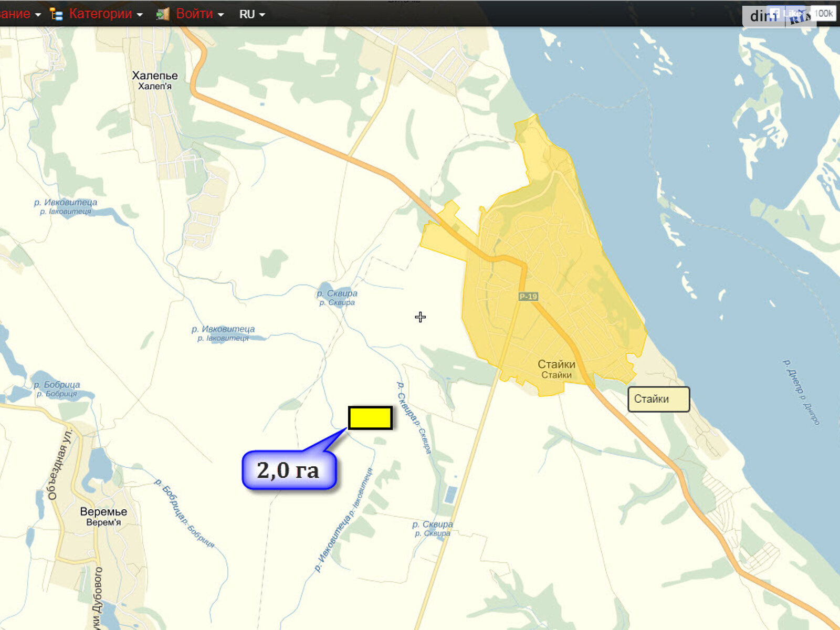Click the Категории tree icon
The width and height of the screenshot is (840, 630).
tap(56, 14)
